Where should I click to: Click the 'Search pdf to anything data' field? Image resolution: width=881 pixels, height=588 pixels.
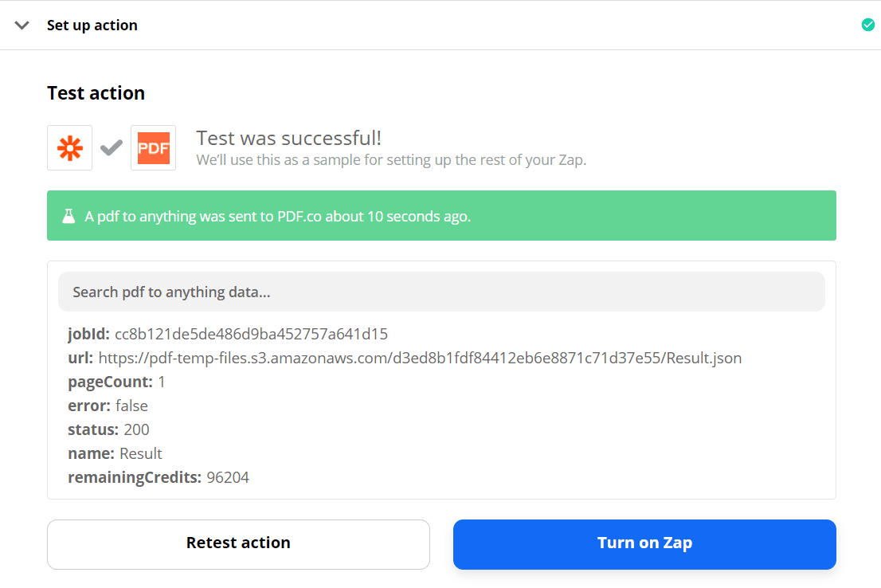click(442, 292)
